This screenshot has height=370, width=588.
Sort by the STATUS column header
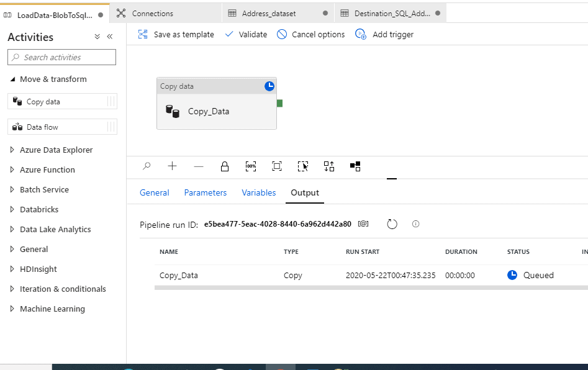[x=518, y=251]
